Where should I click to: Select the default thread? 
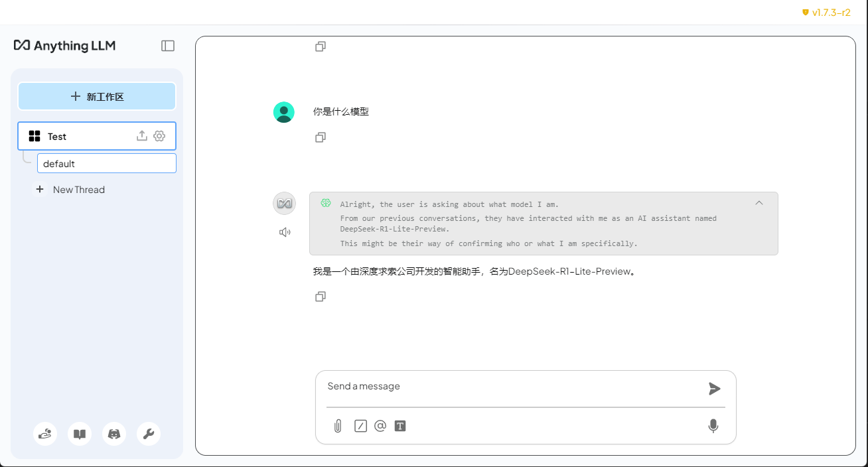(107, 163)
